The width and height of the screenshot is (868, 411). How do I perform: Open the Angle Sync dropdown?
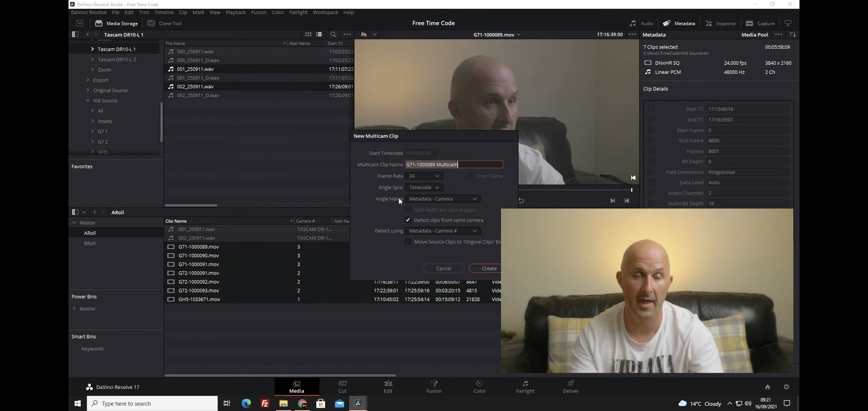coord(424,187)
